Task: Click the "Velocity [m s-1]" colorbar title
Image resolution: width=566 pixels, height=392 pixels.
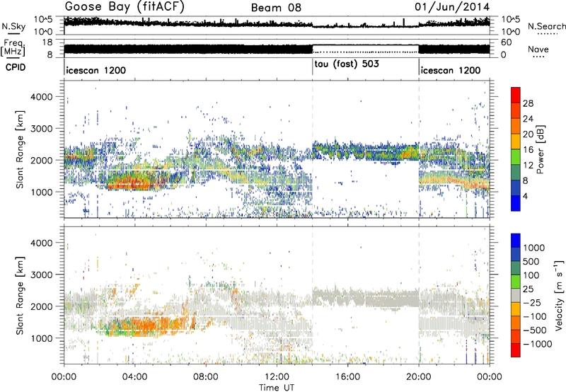Action: pyautogui.click(x=559, y=295)
